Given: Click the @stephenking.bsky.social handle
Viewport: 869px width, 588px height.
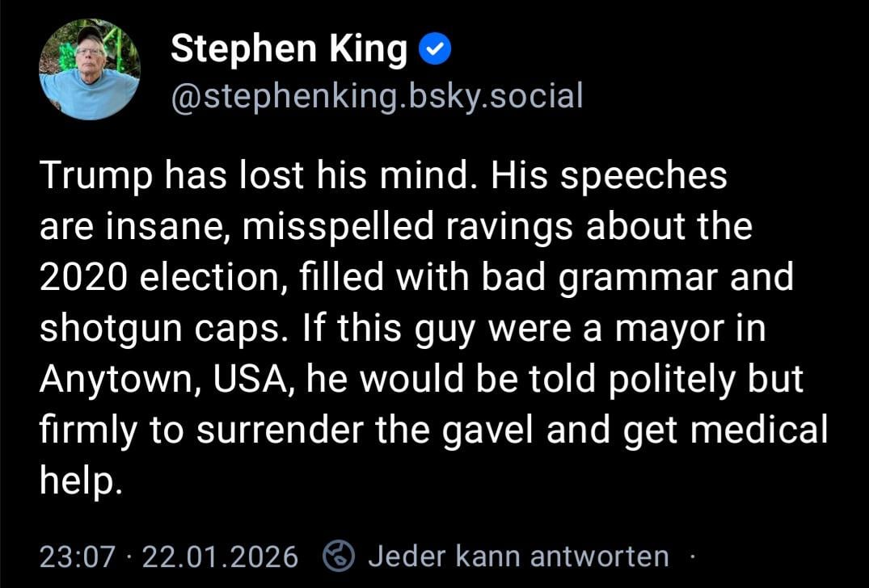Looking at the screenshot, I should [x=377, y=96].
